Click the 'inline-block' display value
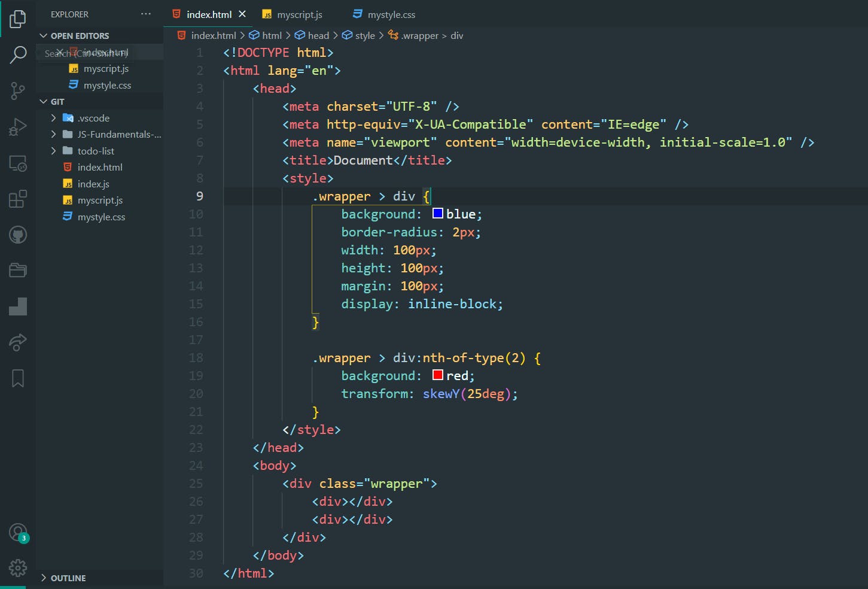The width and height of the screenshot is (868, 589). tap(452, 304)
